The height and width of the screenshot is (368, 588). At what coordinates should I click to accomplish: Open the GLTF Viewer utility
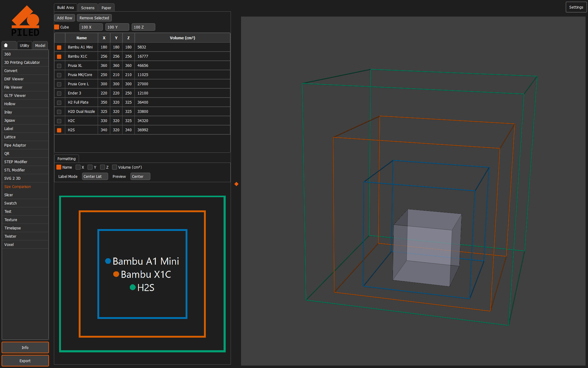(25, 95)
